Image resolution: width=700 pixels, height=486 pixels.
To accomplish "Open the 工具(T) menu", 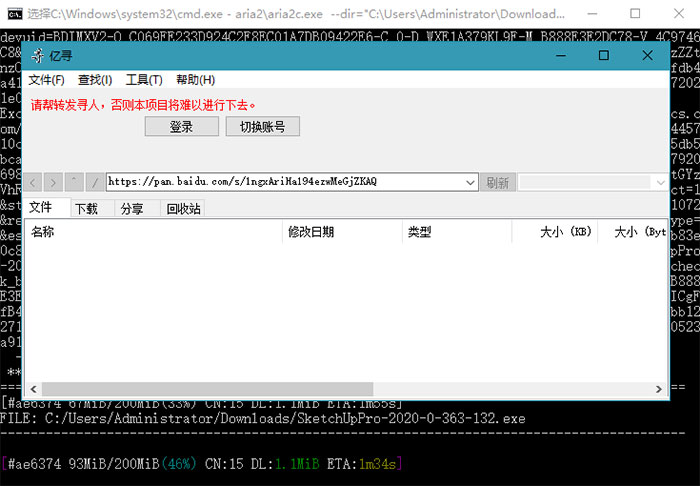I will pos(144,80).
